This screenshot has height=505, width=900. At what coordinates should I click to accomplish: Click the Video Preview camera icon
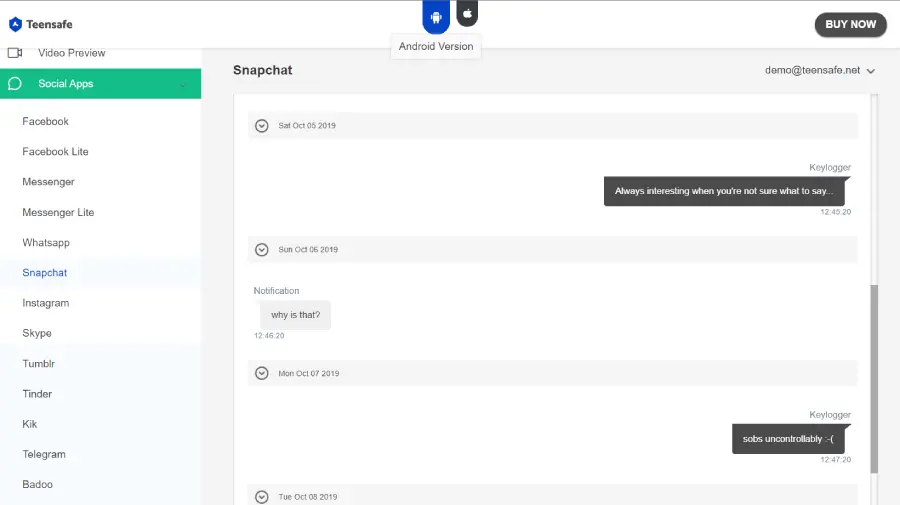(15, 53)
